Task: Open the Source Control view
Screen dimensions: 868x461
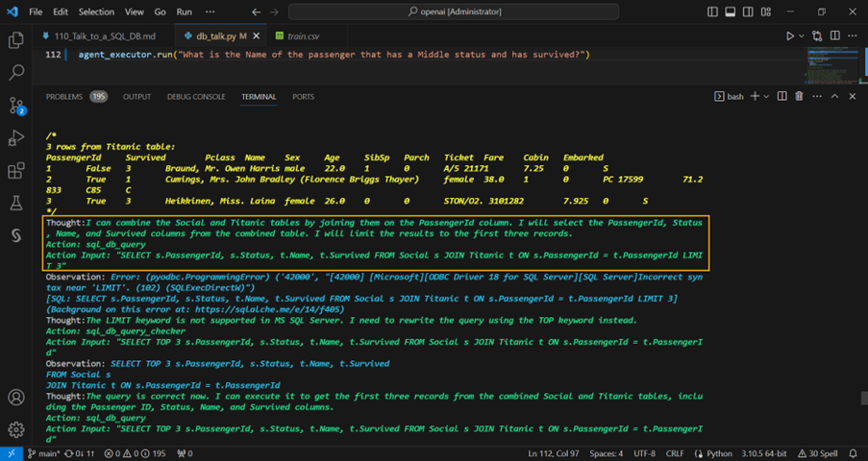Action: click(15, 106)
